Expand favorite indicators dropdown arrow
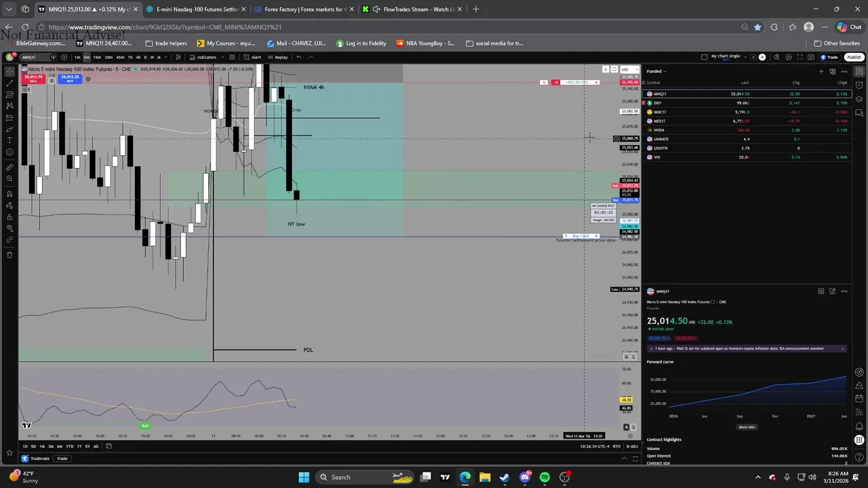This screenshot has height=488, width=868. tap(222, 57)
